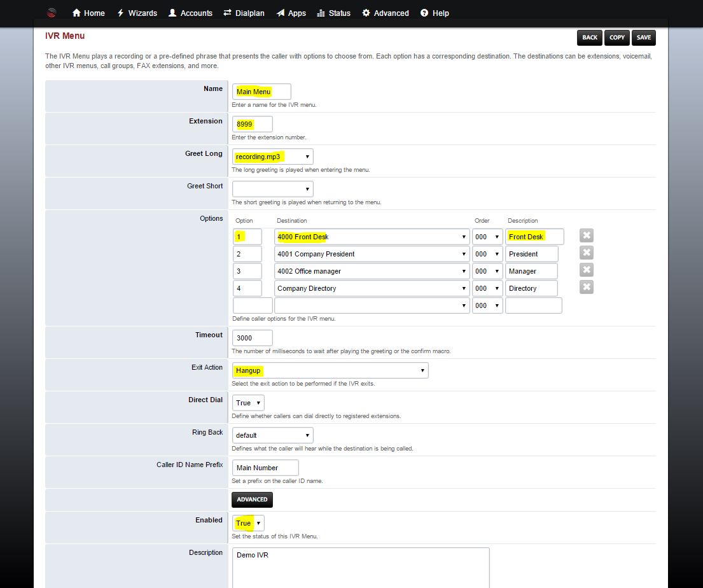Open the Wizards menu
Screen dimensions: 703x588
pyautogui.click(x=137, y=13)
